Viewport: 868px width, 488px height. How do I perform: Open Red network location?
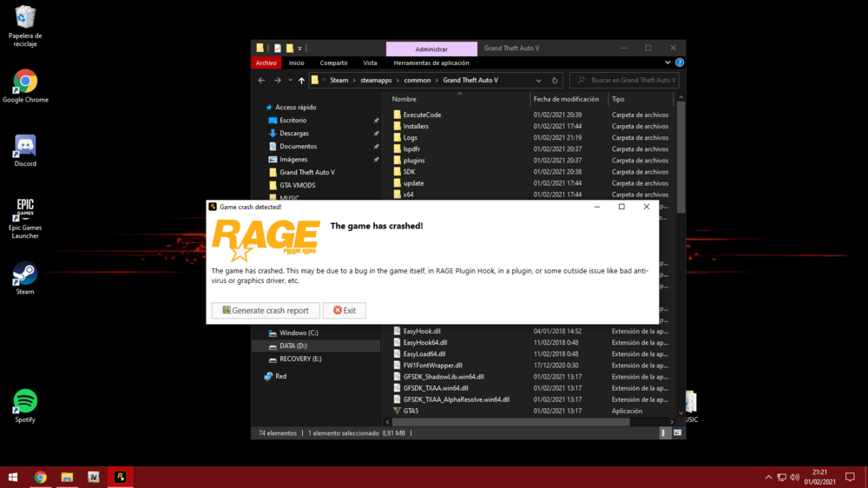[x=280, y=376]
